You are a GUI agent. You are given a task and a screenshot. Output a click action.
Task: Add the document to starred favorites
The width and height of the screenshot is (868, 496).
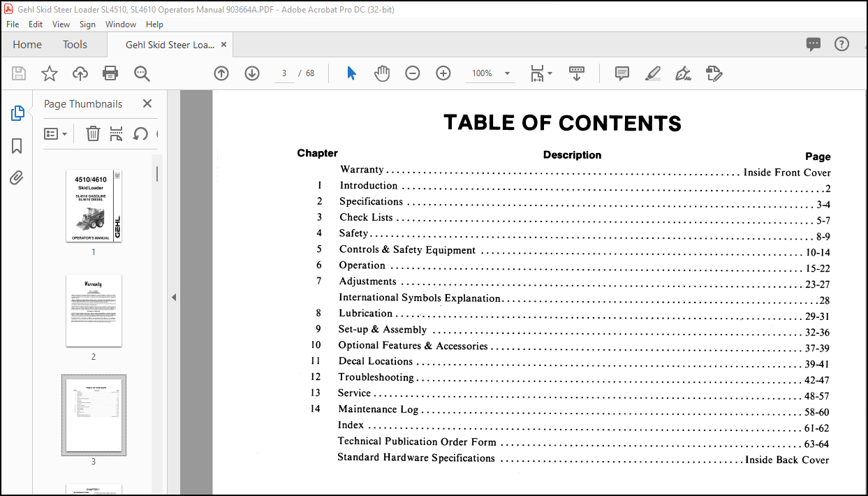(50, 73)
